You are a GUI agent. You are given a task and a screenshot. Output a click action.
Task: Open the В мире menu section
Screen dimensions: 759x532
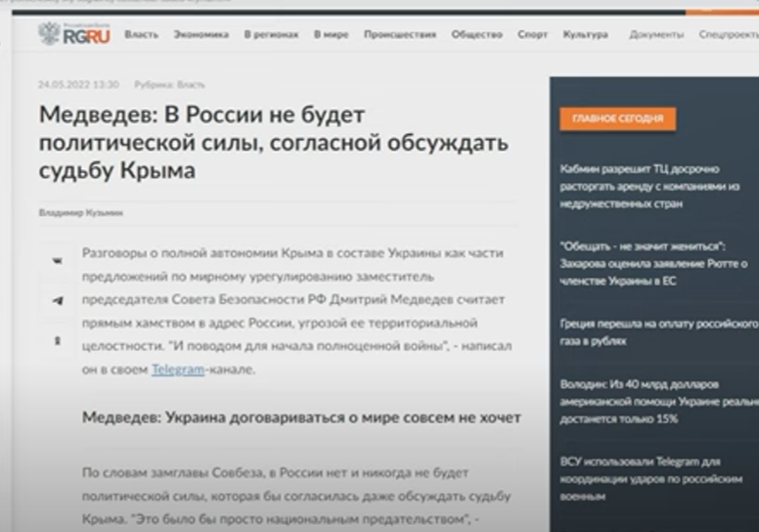click(332, 34)
